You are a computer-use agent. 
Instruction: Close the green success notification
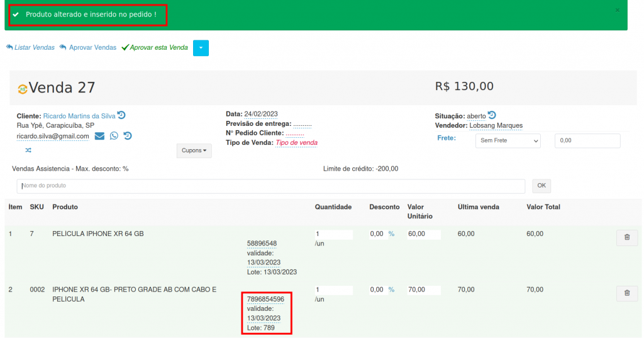click(x=617, y=10)
